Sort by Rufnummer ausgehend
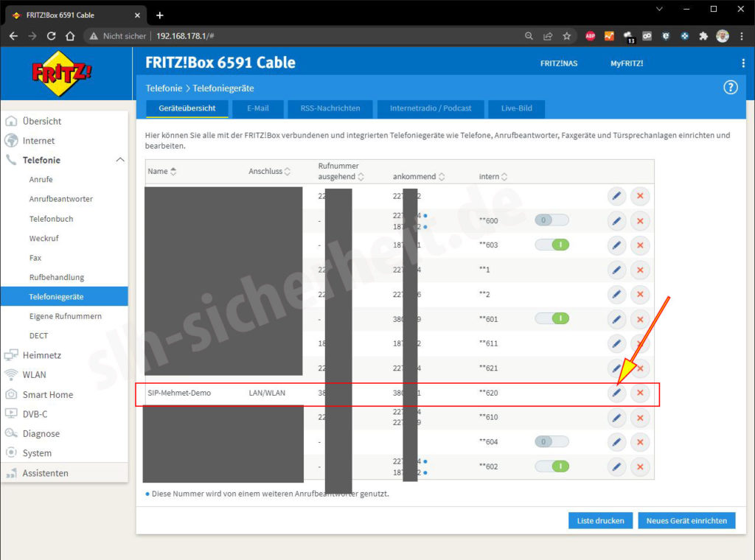Screen dimensions: 755x560 [x=341, y=171]
